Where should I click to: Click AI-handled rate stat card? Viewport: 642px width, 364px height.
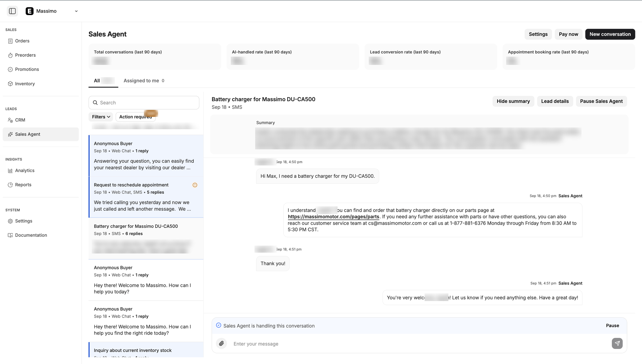click(293, 57)
